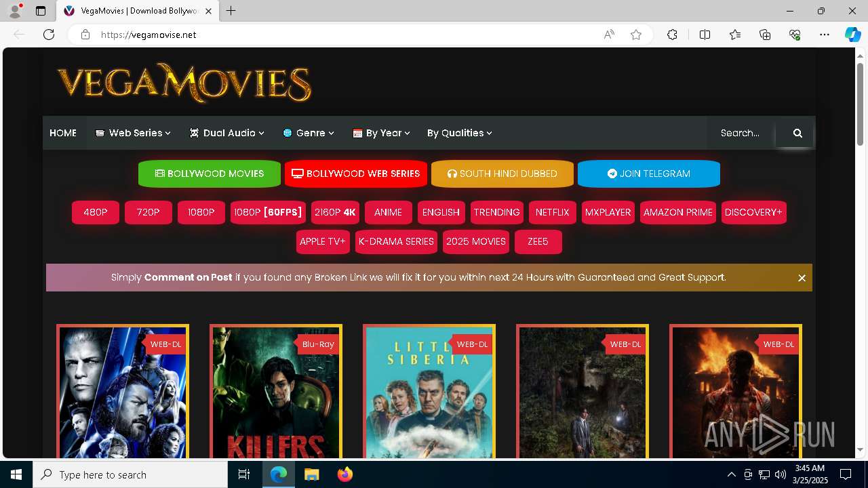The width and height of the screenshot is (868, 488).
Task: Open network settings tray icon
Action: click(x=764, y=474)
